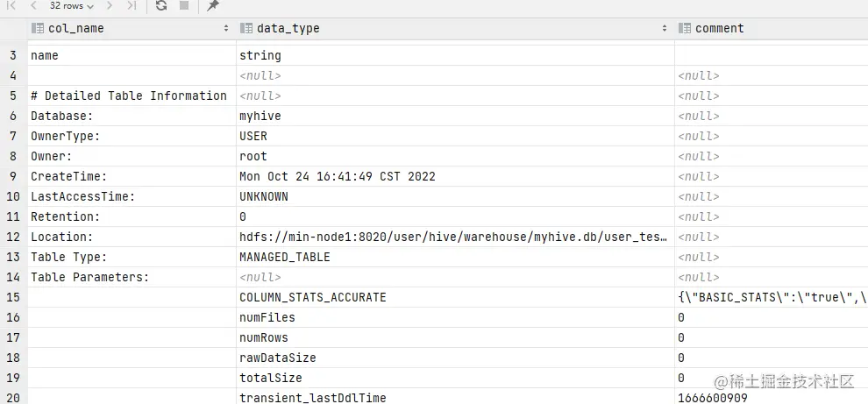Pin the result tab
Screen dimensions: 868x404
click(x=213, y=6)
